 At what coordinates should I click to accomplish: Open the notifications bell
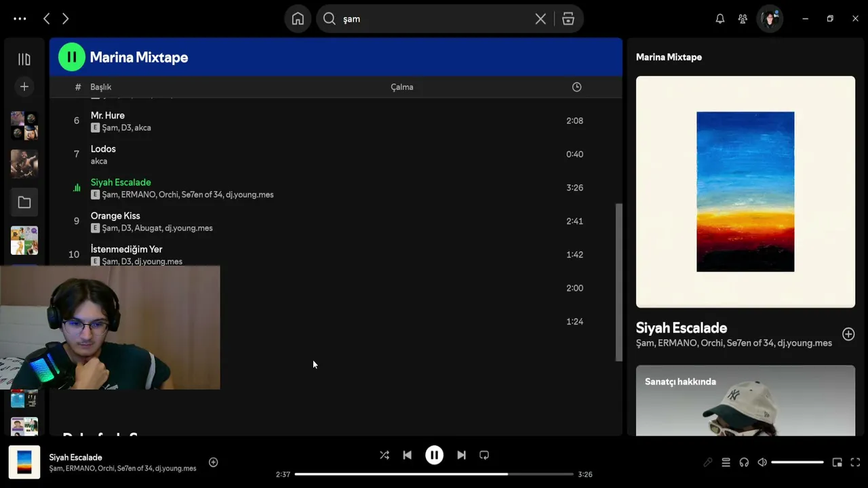[x=720, y=19]
